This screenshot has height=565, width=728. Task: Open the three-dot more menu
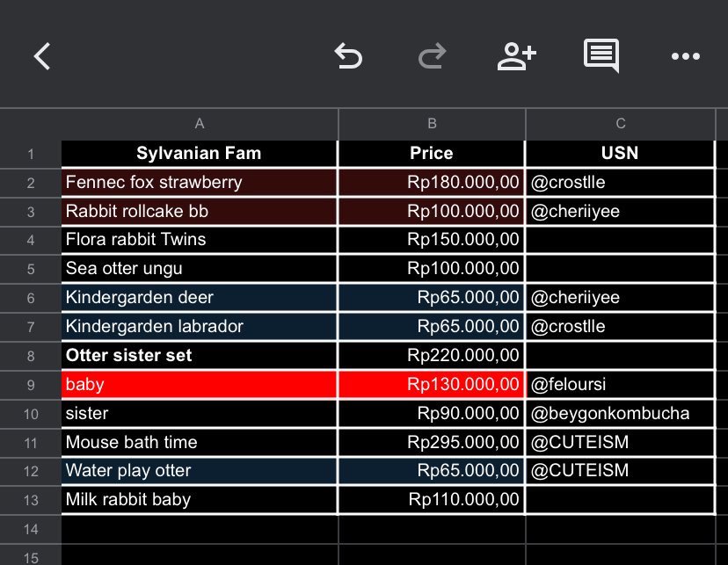coord(685,56)
